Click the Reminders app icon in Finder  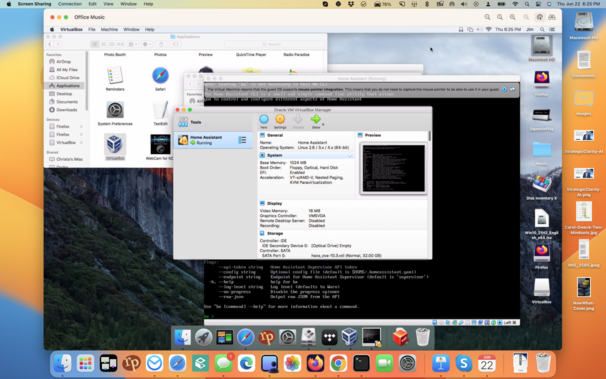(x=115, y=75)
